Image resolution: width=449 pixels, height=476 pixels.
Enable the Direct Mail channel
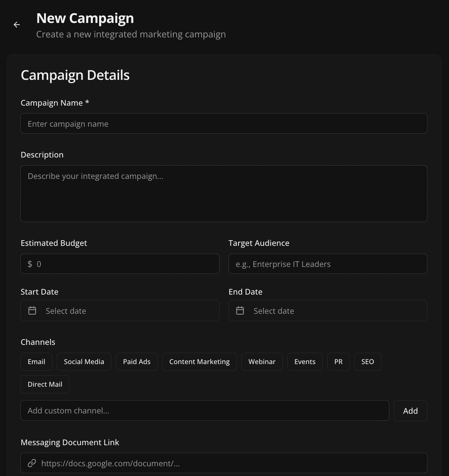point(45,384)
